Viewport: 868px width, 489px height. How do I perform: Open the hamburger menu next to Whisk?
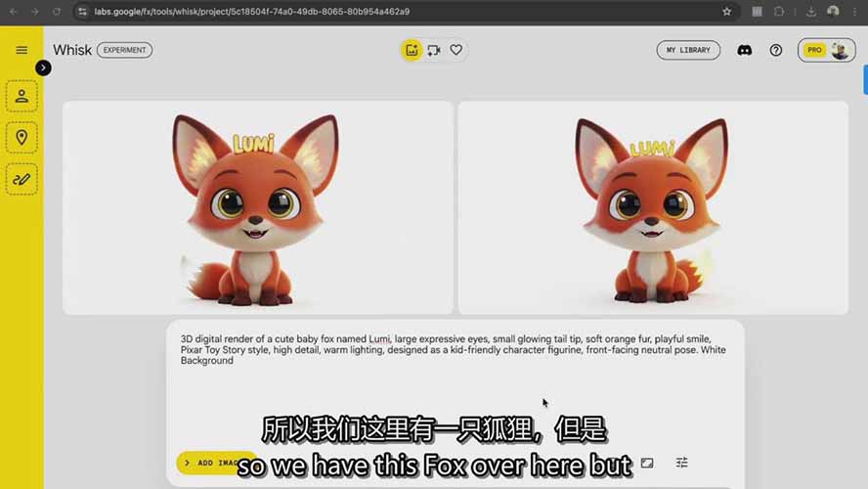coord(22,50)
